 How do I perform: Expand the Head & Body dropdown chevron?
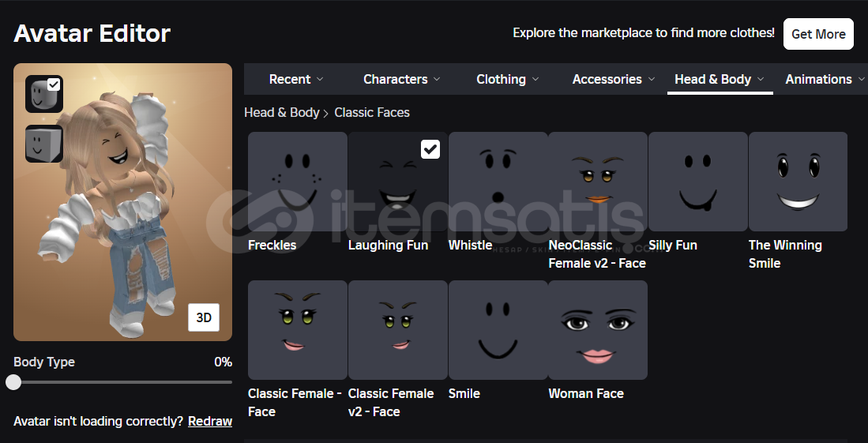[x=760, y=79]
